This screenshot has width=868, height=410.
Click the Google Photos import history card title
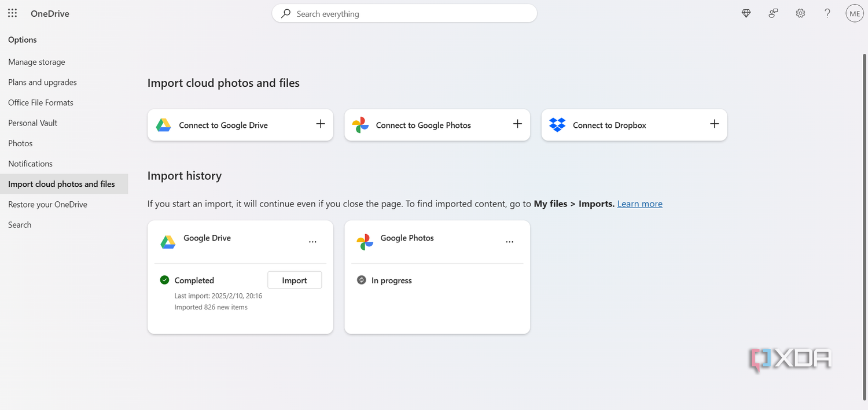click(x=407, y=238)
